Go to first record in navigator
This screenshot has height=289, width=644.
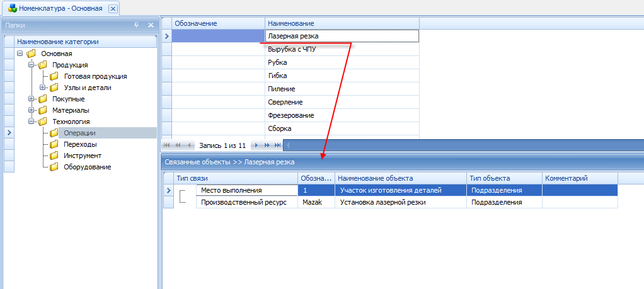click(x=167, y=145)
